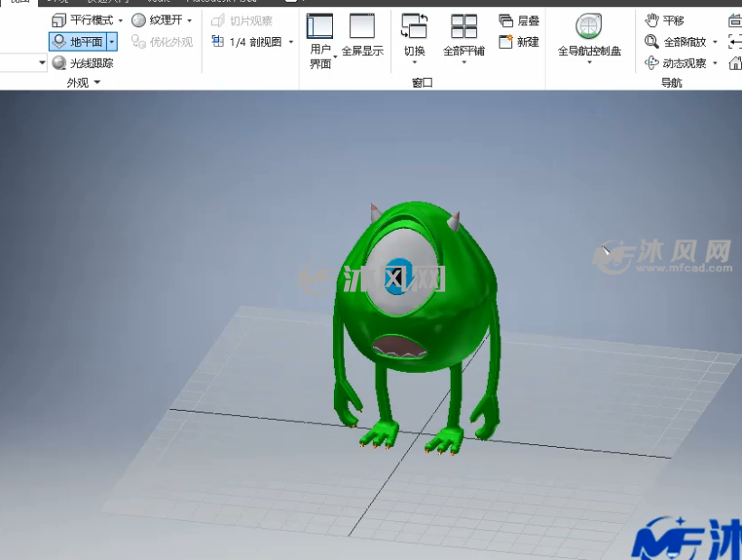
Task: Open the 用户界面 user interface menu
Action: coord(320,42)
